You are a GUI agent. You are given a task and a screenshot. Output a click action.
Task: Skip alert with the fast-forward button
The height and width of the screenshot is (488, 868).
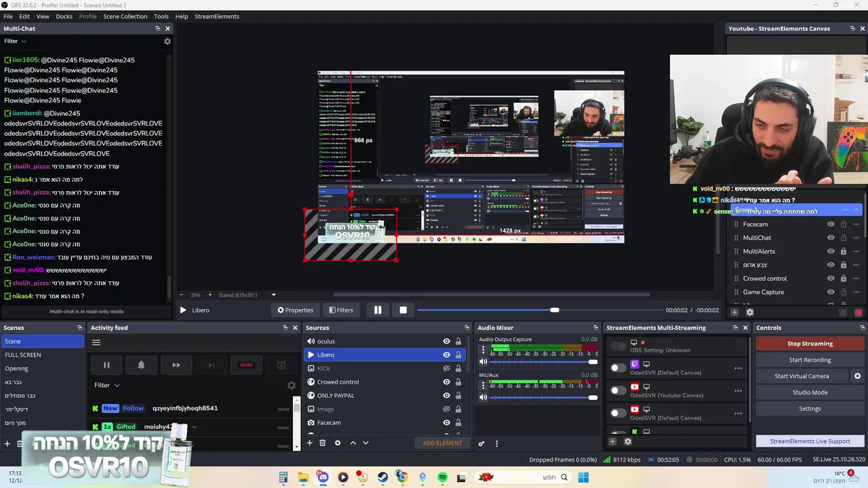pos(176,365)
